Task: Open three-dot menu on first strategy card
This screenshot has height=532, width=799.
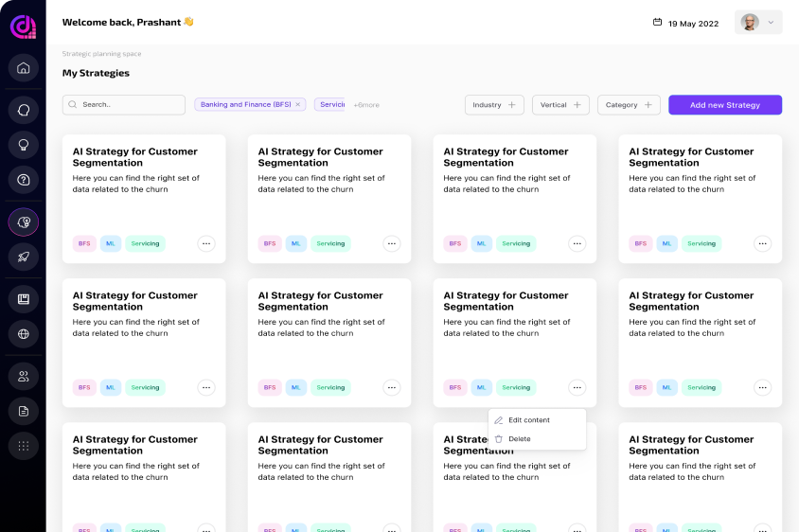Action: point(206,243)
